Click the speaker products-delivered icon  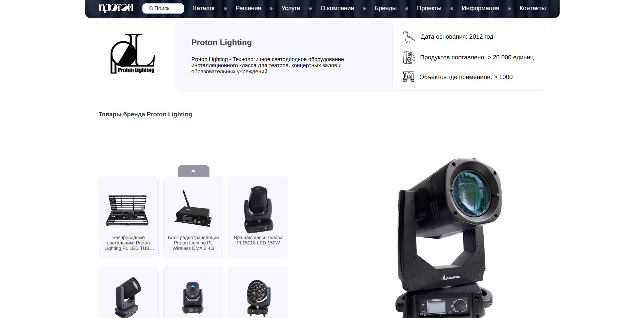[x=409, y=57]
